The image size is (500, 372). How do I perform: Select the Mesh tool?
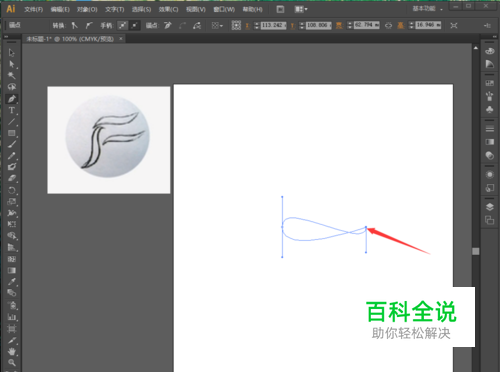[12, 259]
